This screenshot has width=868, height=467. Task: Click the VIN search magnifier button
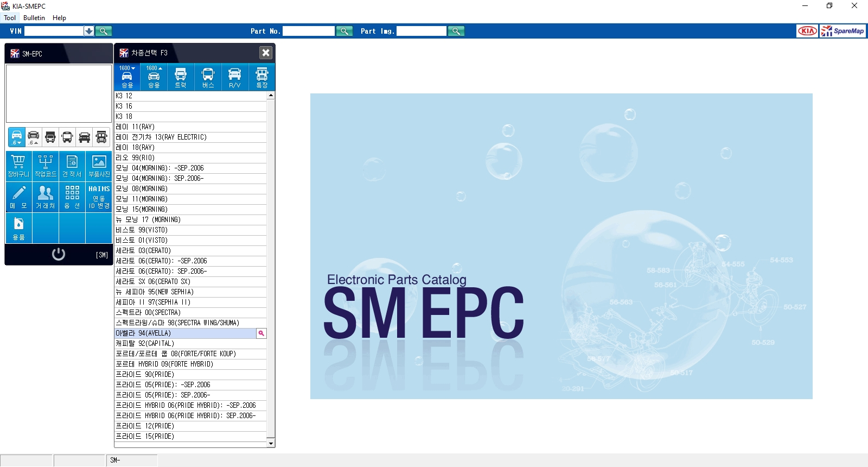coord(104,31)
